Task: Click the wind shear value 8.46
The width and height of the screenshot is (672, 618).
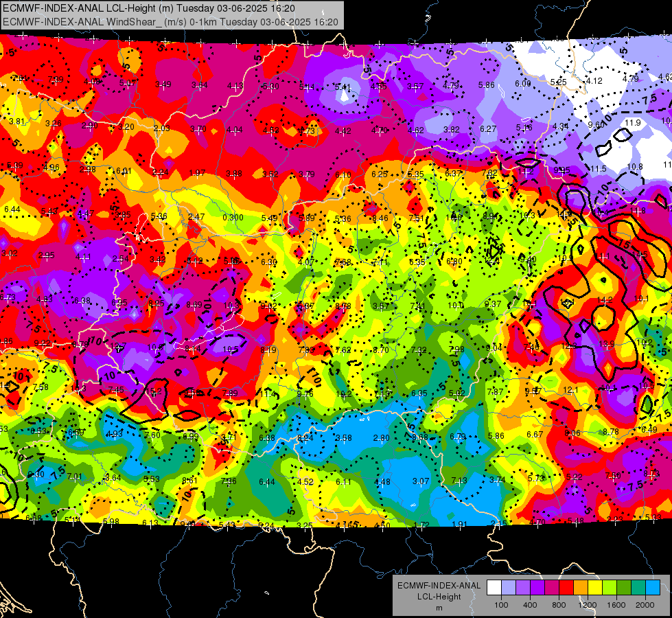Action: (380, 218)
